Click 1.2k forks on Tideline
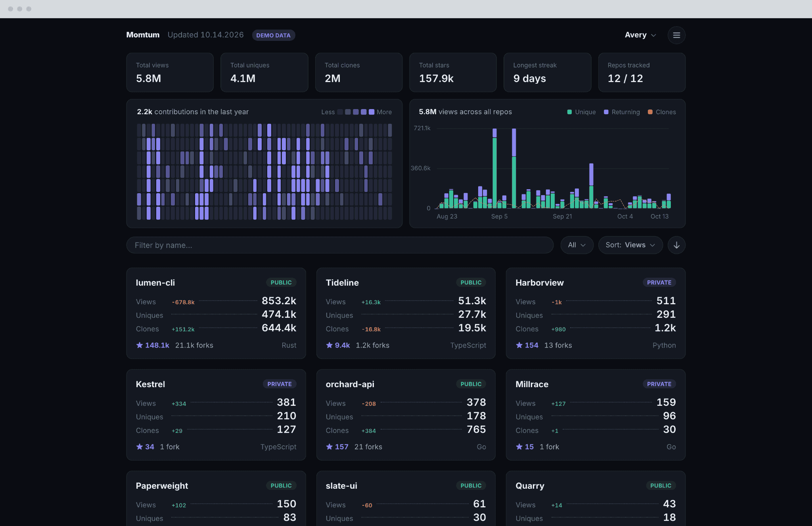The height and width of the screenshot is (526, 812). point(373,345)
